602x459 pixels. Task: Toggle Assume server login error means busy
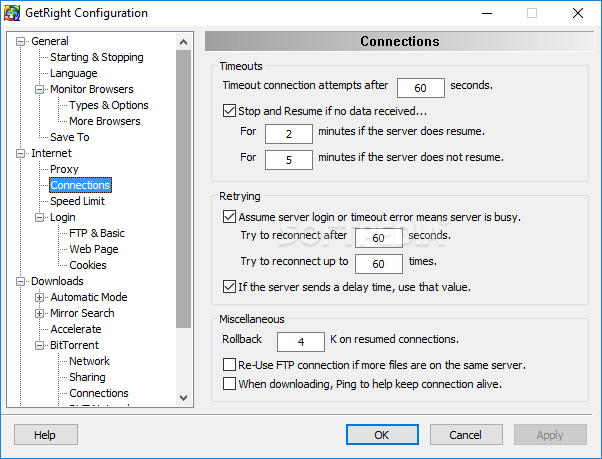[229, 217]
